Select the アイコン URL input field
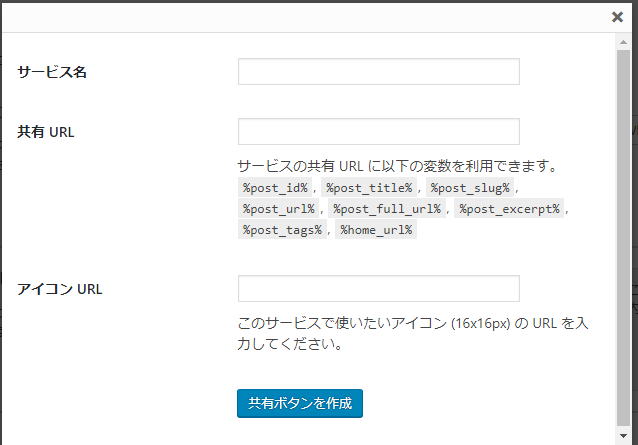The height and width of the screenshot is (445, 638). (x=379, y=288)
